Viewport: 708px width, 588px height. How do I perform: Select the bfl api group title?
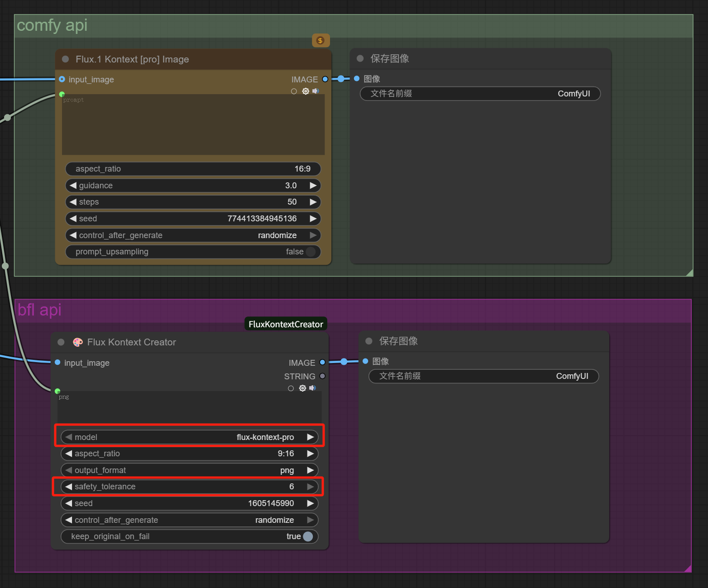[x=39, y=310]
